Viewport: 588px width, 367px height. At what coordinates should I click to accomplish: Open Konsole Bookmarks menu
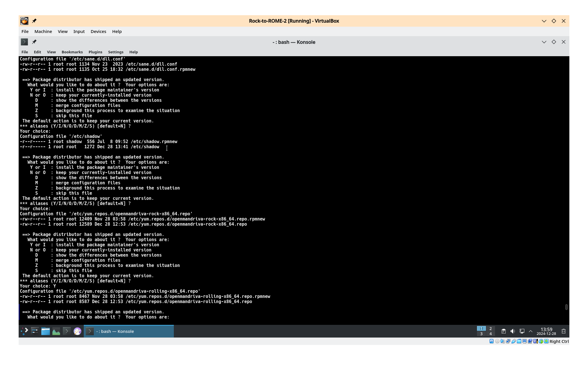click(x=72, y=52)
